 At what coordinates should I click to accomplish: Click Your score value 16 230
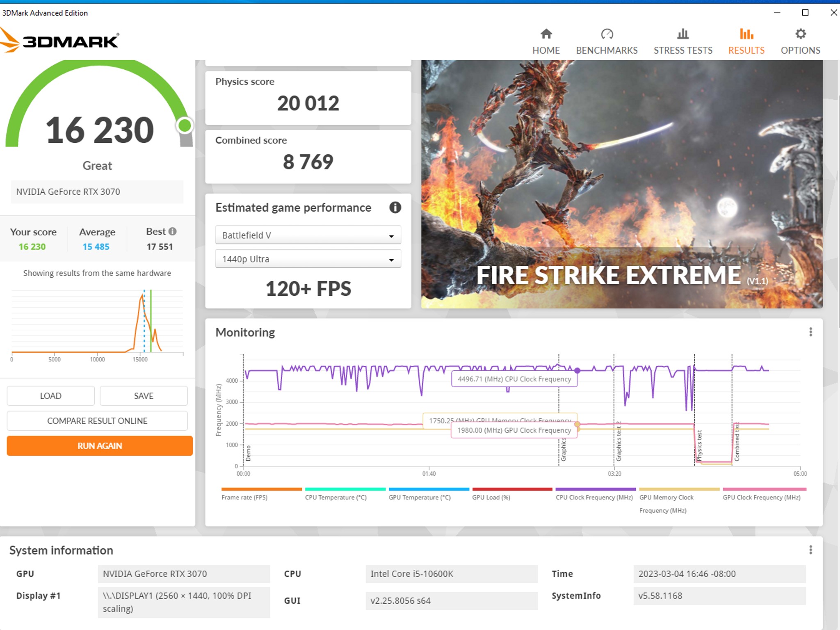pyautogui.click(x=32, y=247)
